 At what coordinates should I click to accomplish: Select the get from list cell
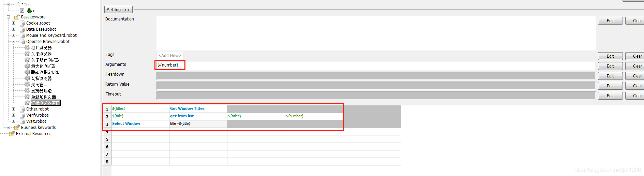click(x=198, y=116)
